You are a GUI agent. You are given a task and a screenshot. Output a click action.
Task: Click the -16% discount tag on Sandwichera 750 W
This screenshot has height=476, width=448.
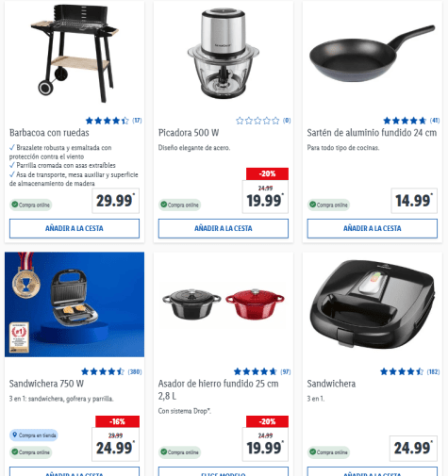(x=117, y=421)
